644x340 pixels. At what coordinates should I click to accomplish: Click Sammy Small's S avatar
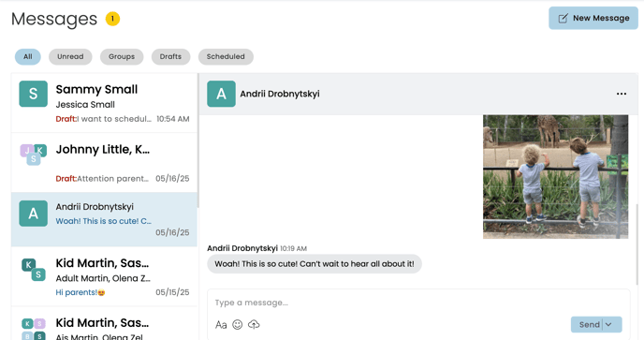click(34, 94)
